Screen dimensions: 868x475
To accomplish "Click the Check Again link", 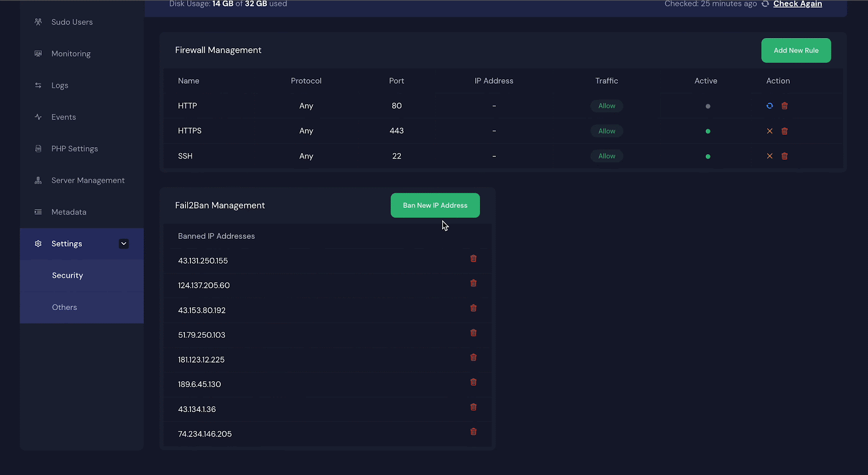I will [x=797, y=4].
